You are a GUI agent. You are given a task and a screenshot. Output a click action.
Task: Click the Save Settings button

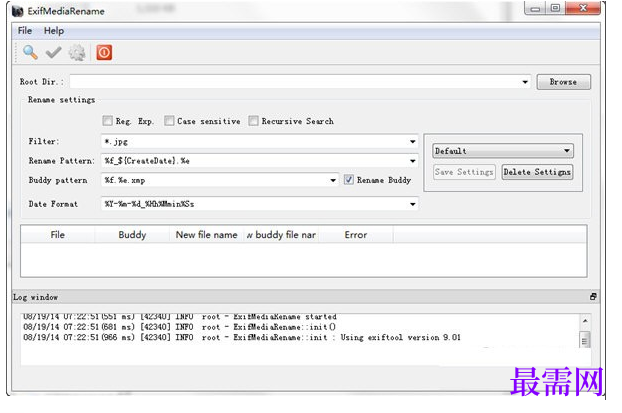(464, 172)
